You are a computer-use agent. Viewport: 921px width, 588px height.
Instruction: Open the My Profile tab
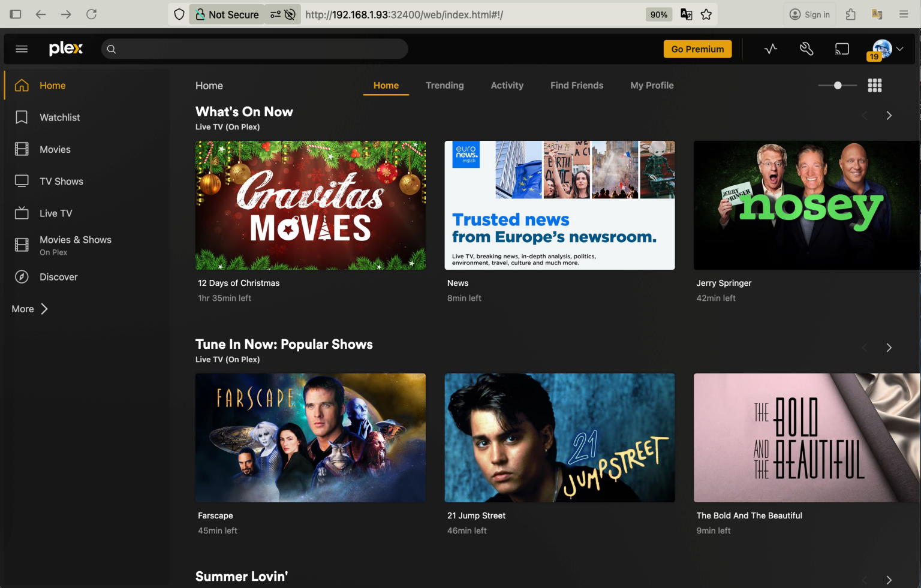652,85
